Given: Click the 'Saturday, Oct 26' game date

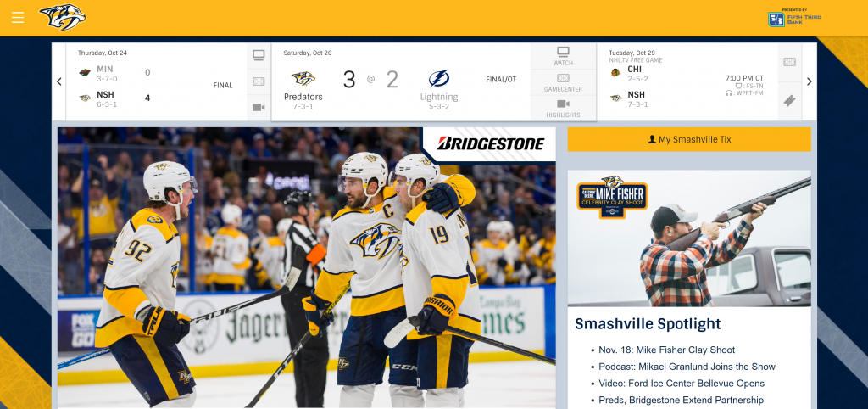Looking at the screenshot, I should click(307, 53).
